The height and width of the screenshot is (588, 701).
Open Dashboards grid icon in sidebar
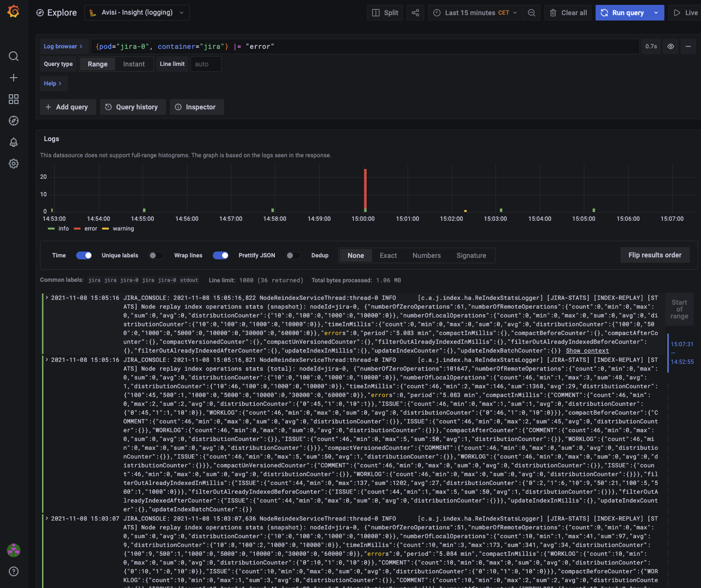[x=14, y=99]
